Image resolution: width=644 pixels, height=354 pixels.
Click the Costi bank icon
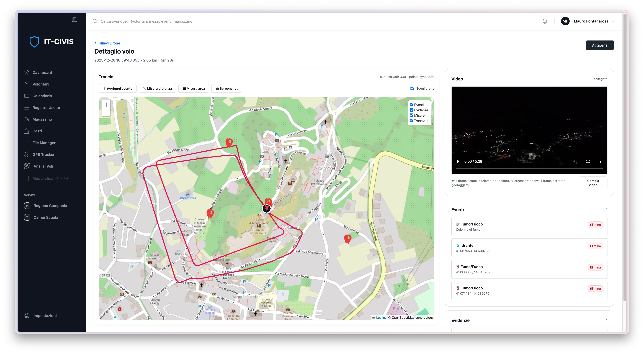[x=27, y=131]
